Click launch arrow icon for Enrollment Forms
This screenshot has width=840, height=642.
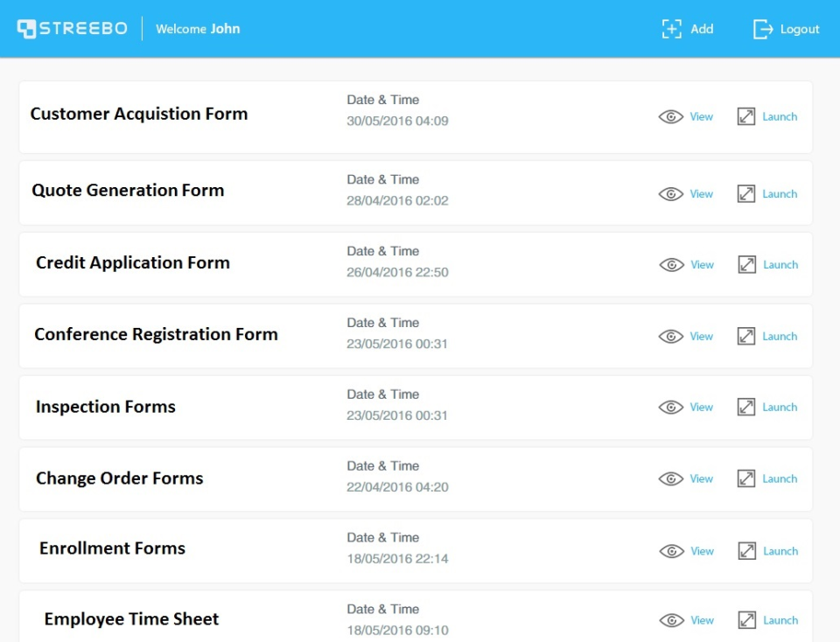(x=747, y=550)
